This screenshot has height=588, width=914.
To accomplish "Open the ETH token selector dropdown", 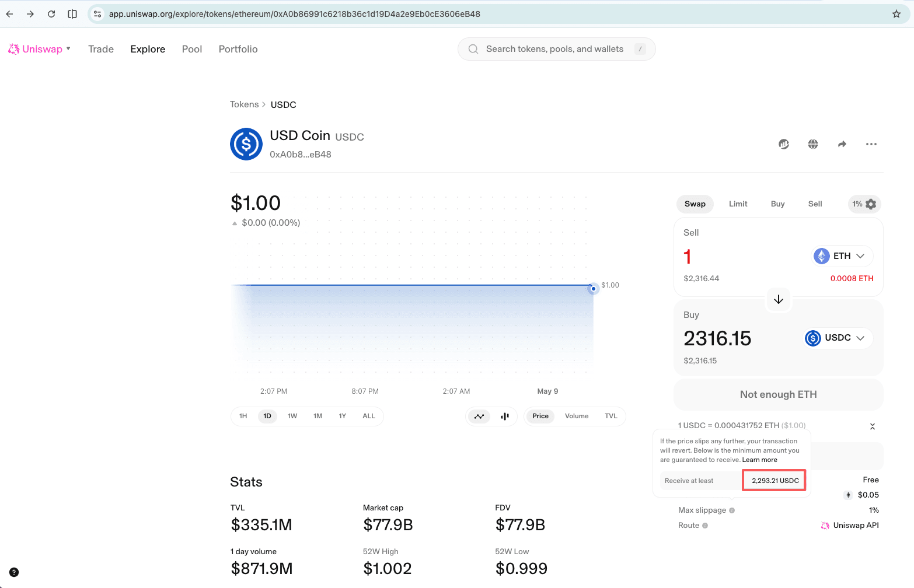I will [x=843, y=256].
